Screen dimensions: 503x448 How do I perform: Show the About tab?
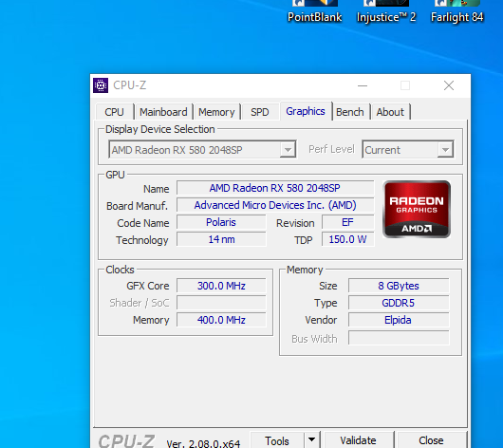pos(390,112)
